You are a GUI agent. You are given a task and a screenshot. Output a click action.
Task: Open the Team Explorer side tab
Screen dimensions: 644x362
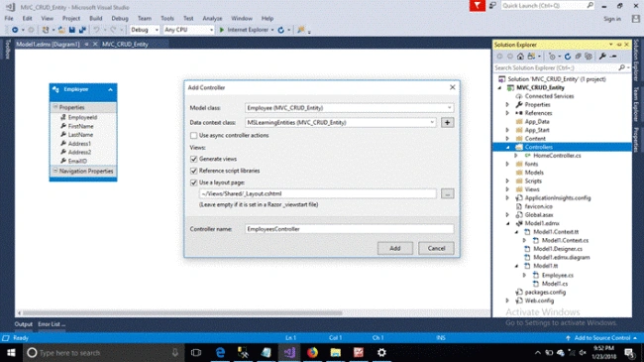(x=636, y=104)
